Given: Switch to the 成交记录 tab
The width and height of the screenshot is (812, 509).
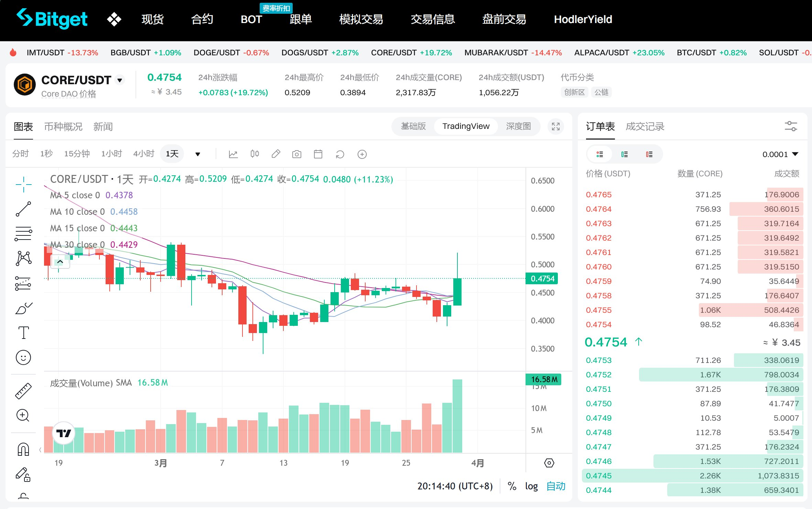Looking at the screenshot, I should [645, 126].
